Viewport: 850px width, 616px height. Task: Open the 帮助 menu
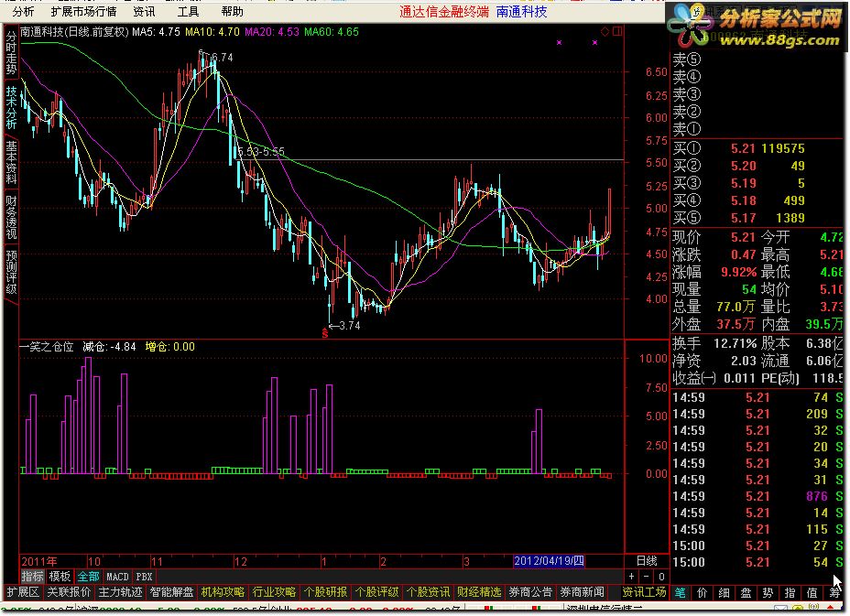(x=233, y=11)
